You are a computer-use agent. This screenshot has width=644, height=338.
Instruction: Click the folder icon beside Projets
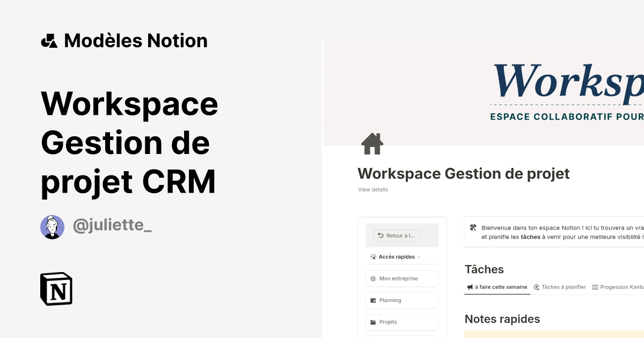point(373,322)
